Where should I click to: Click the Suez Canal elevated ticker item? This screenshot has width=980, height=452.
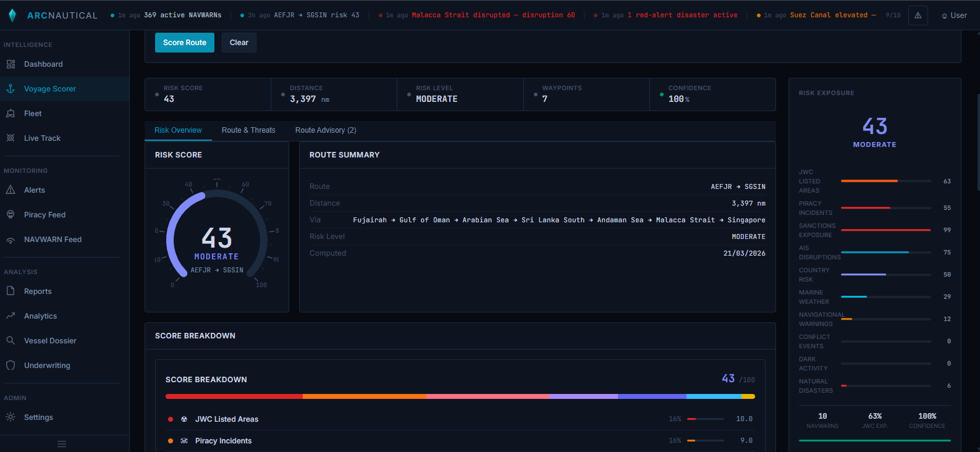point(816,15)
